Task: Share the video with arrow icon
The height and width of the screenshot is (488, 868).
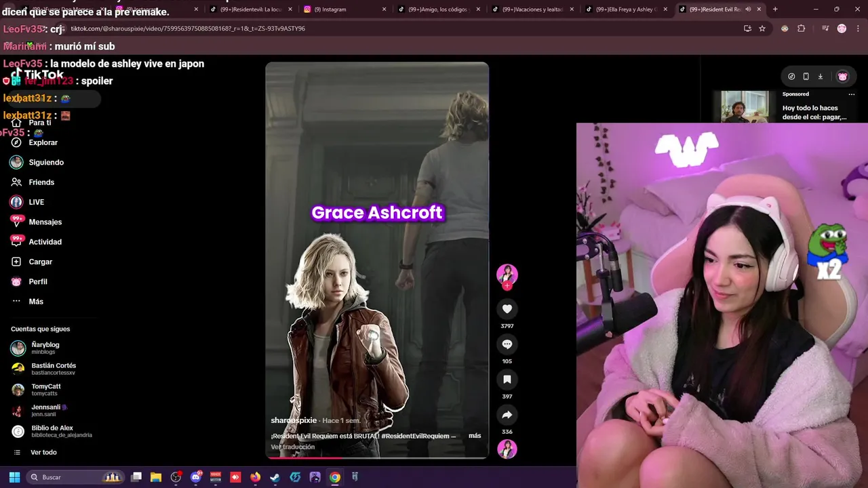Action: pyautogui.click(x=507, y=415)
